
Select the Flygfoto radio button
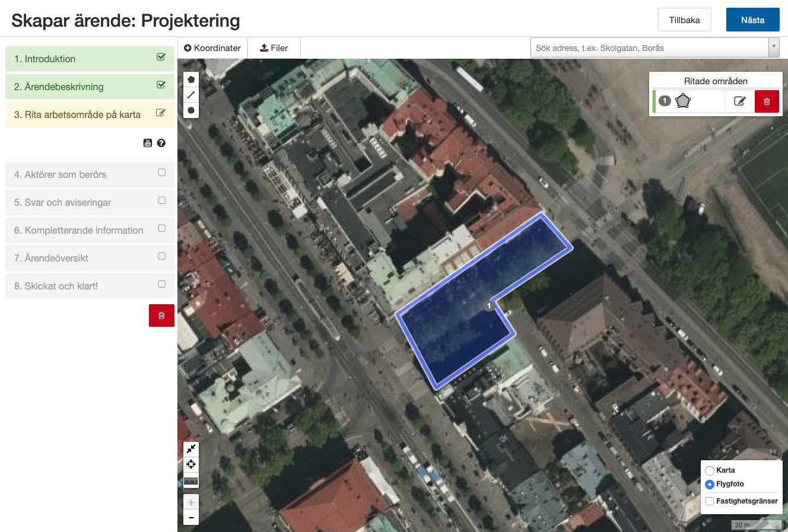(710, 485)
